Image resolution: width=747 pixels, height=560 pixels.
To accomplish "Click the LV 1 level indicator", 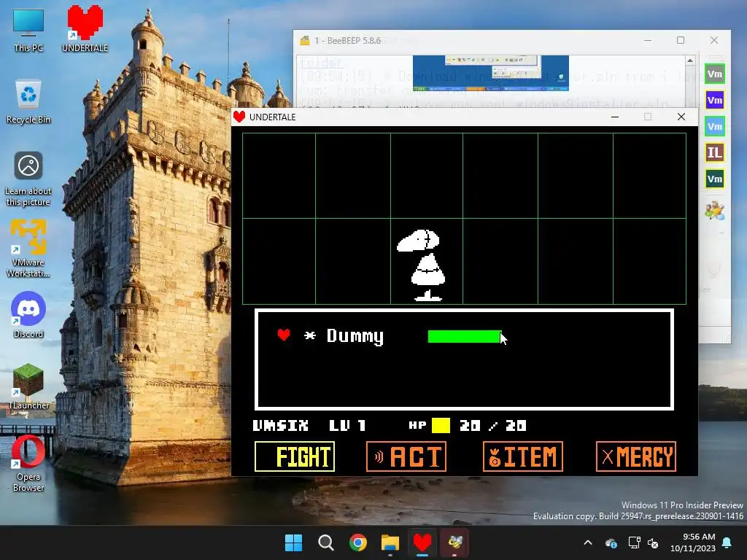I will point(347,425).
